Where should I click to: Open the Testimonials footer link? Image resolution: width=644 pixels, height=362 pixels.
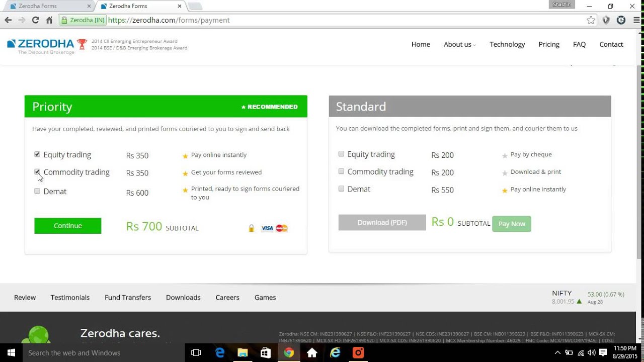coord(70,297)
